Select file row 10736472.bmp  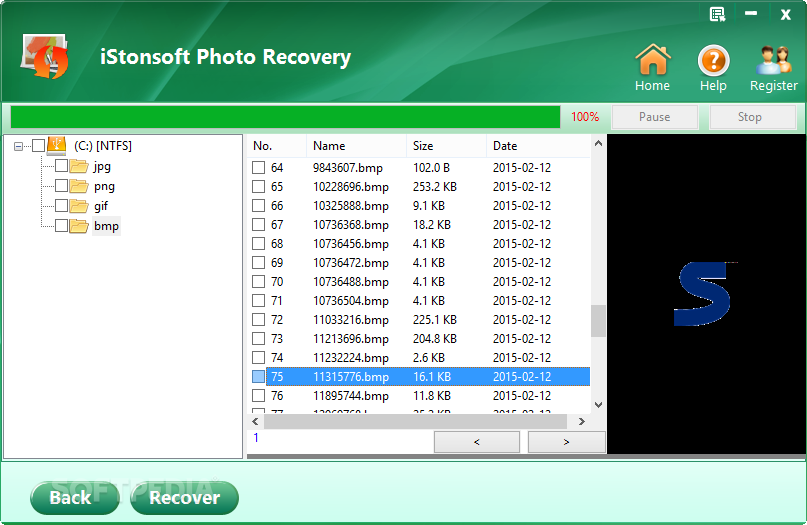click(420, 262)
